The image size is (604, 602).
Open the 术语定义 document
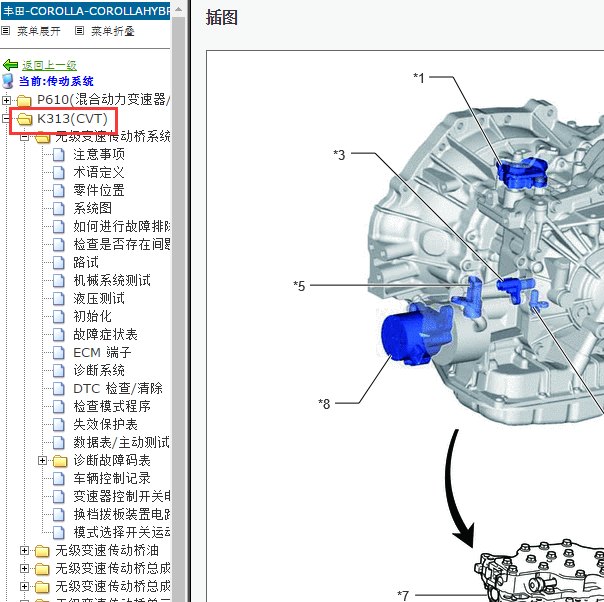(99, 173)
